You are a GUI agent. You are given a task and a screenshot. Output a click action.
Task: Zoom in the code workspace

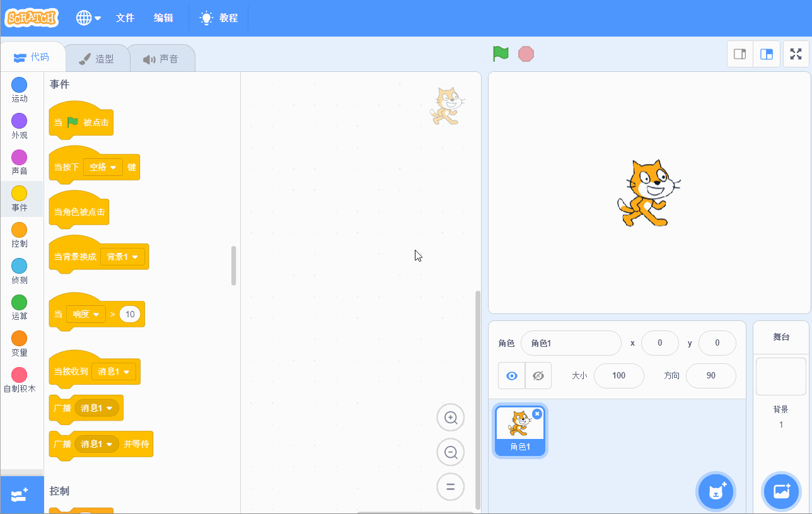coord(451,418)
